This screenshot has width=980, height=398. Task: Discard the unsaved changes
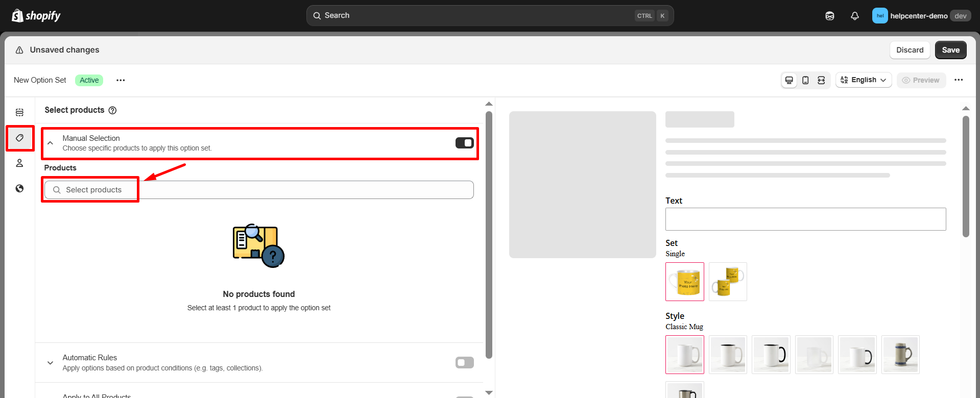click(910, 50)
